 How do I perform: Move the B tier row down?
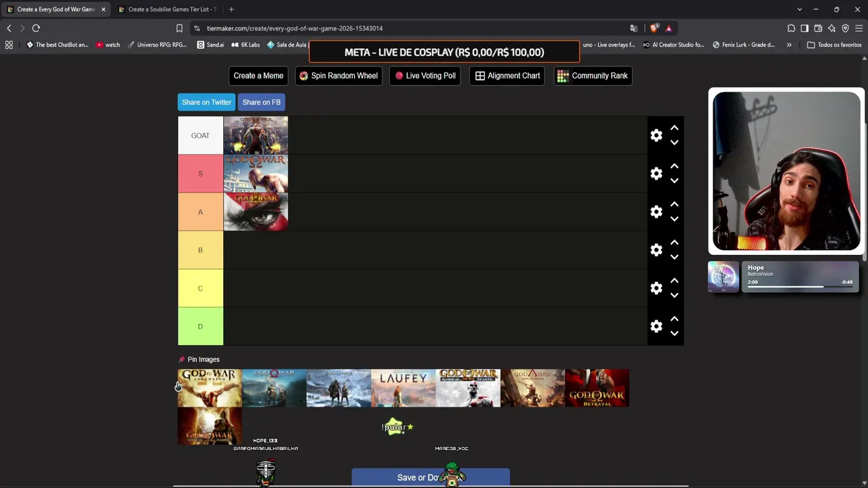pyautogui.click(x=674, y=257)
